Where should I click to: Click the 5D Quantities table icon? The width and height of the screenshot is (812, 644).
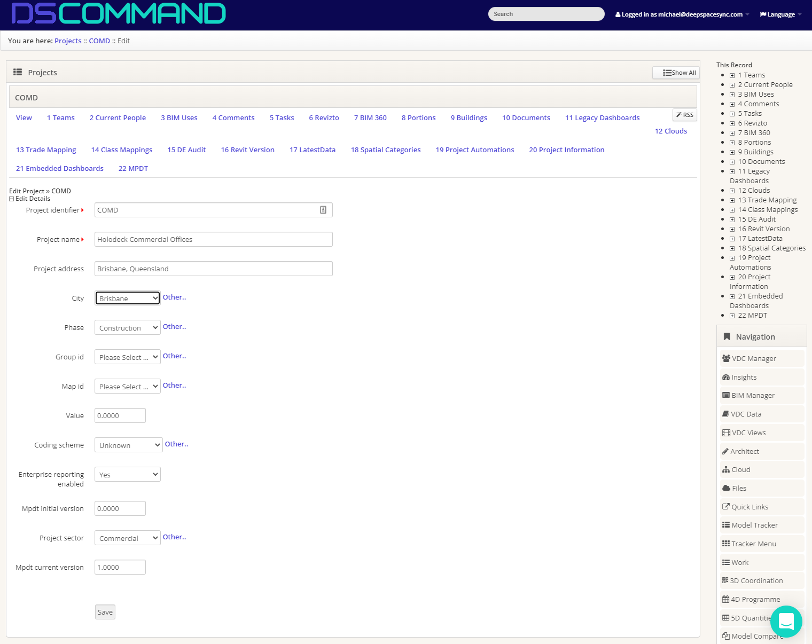click(725, 618)
